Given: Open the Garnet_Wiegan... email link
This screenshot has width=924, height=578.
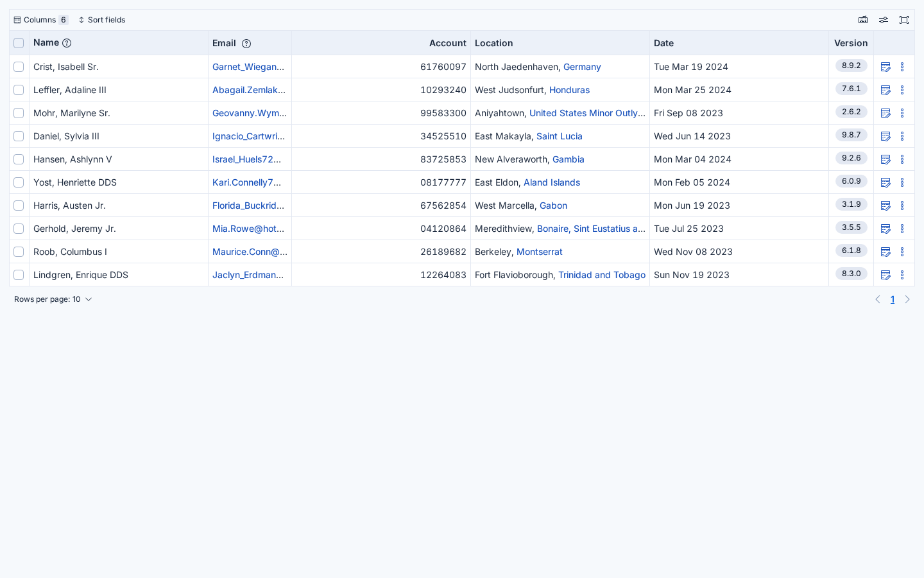Looking at the screenshot, I should click(248, 67).
